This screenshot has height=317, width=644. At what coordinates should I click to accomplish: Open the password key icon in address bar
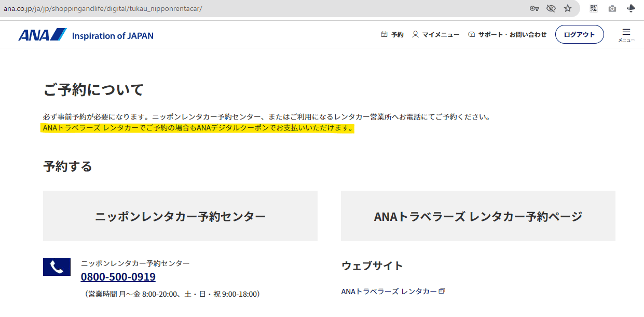click(534, 8)
